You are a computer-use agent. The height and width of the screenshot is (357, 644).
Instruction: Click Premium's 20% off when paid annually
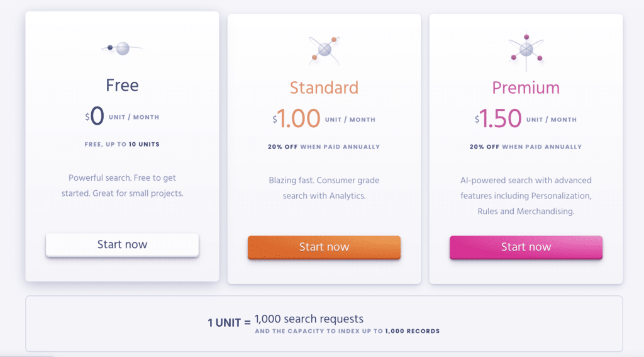click(x=526, y=147)
